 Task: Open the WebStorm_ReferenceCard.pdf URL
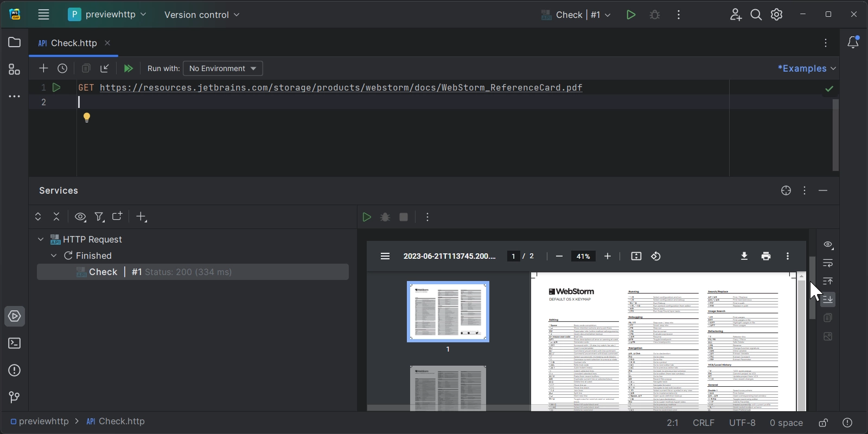[341, 87]
